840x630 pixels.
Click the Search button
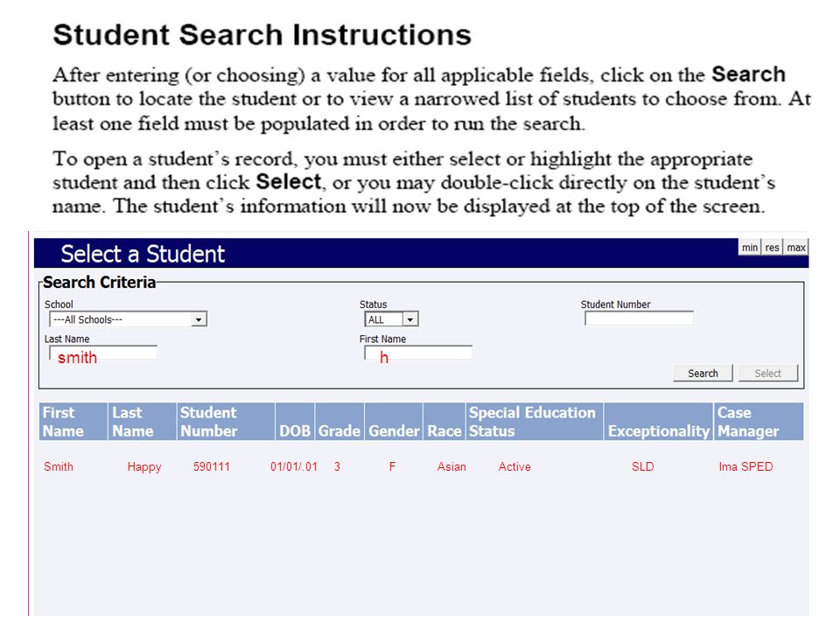click(703, 374)
